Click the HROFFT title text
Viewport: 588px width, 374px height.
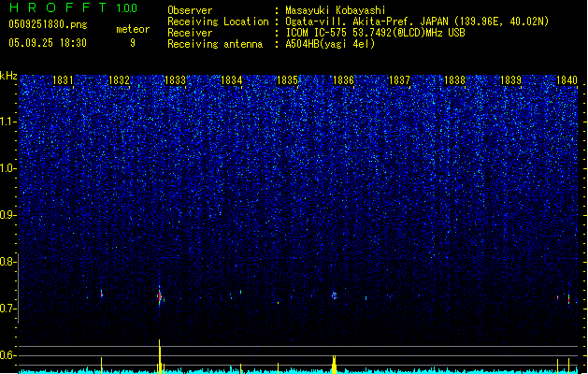point(58,7)
